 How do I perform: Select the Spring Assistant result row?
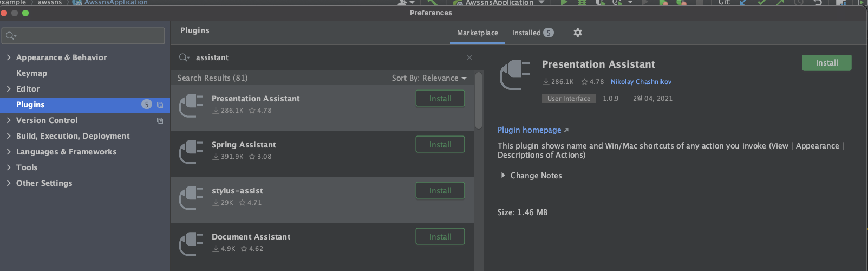[x=322, y=154]
